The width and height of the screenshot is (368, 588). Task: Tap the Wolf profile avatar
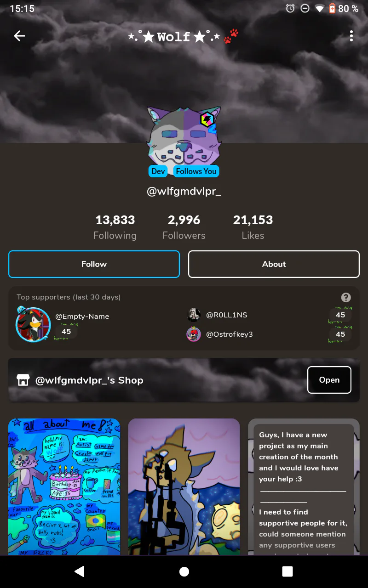tap(184, 136)
